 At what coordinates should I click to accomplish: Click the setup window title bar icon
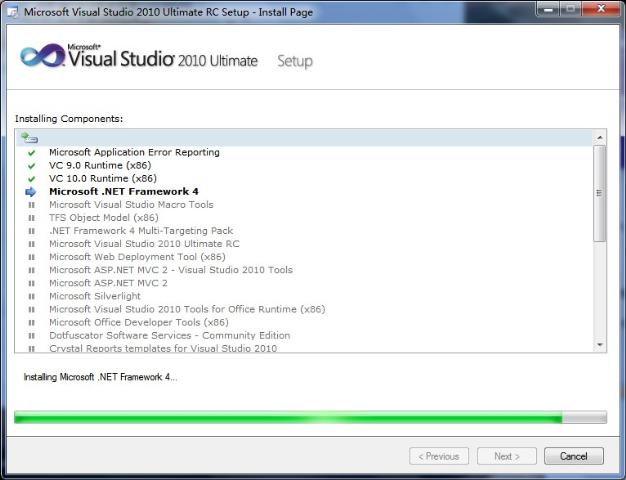[x=13, y=12]
